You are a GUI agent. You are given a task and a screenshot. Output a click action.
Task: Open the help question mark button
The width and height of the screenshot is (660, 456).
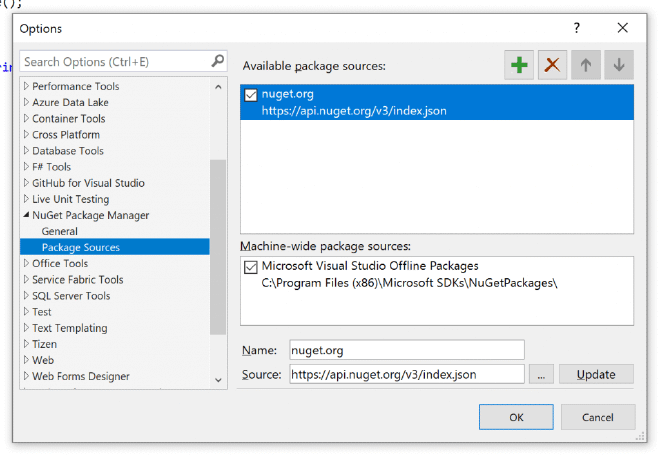[x=577, y=28]
